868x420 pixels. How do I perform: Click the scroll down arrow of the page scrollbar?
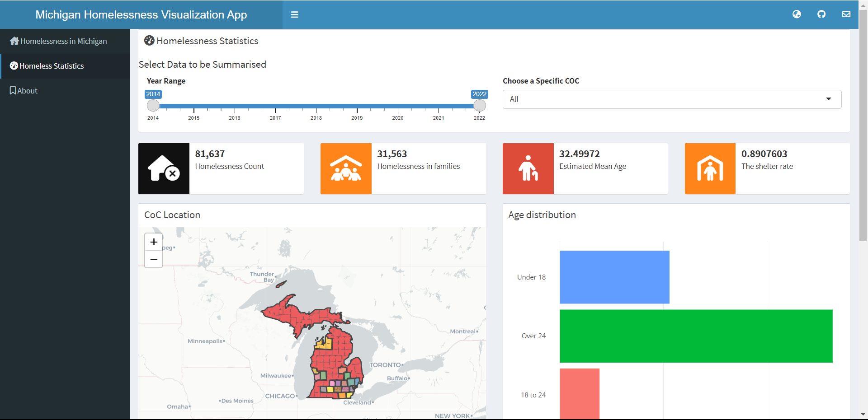pos(863,415)
